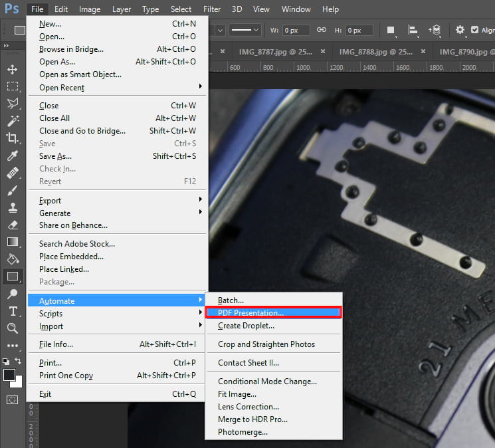495x448 pixels.
Task: Select the Magic Wand tool
Action: [12, 121]
